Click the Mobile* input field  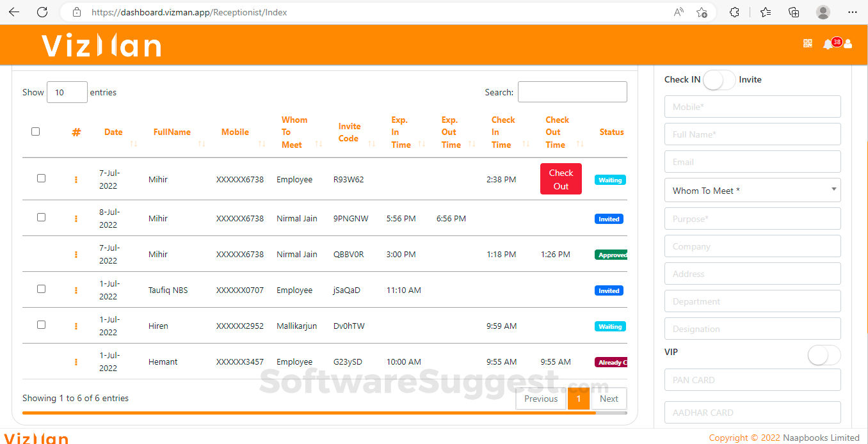pyautogui.click(x=753, y=107)
